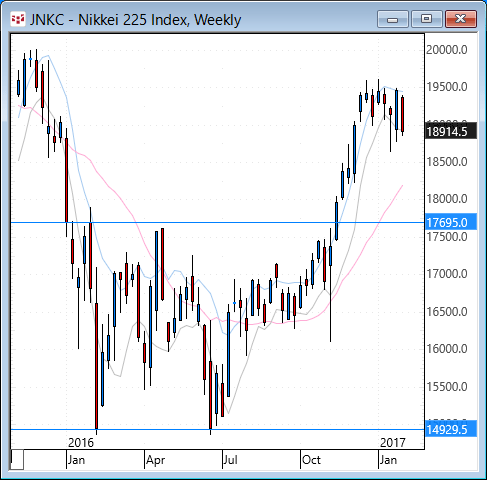Click the 20000.0 price axis label
This screenshot has height=480, width=487.
[447, 50]
